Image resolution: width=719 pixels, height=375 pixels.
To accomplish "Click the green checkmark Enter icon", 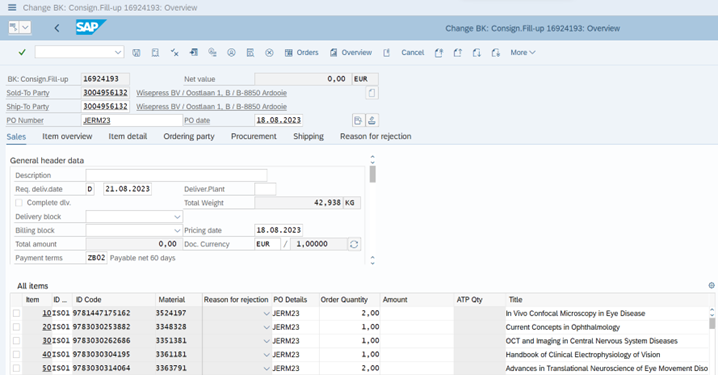I will pyautogui.click(x=22, y=53).
